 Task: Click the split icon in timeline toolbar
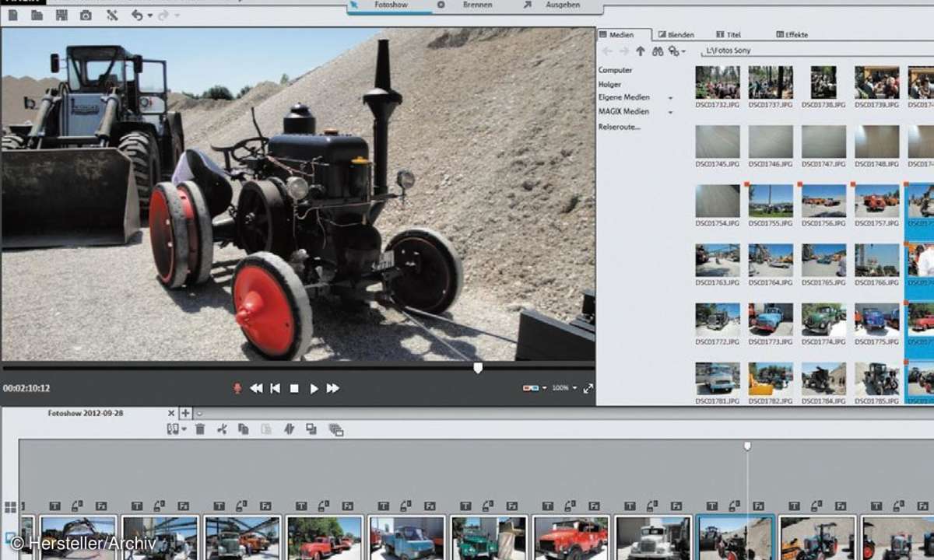(289, 429)
